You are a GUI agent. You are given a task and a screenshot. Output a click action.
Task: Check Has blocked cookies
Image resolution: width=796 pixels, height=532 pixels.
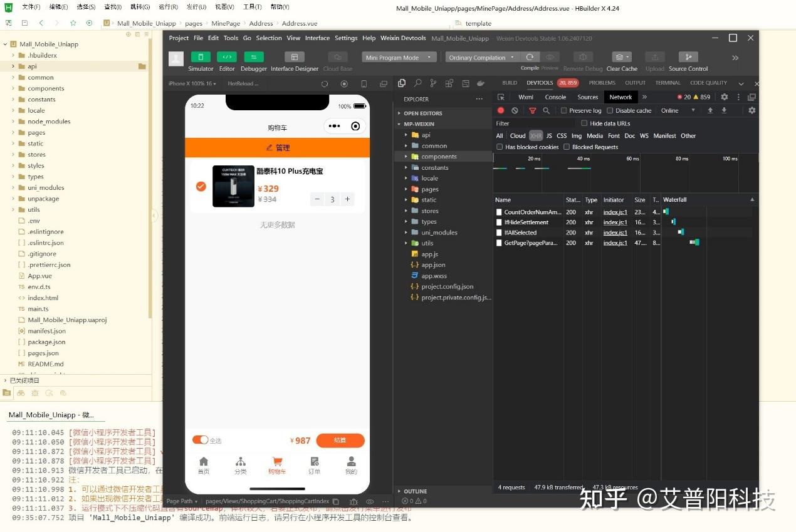point(500,147)
